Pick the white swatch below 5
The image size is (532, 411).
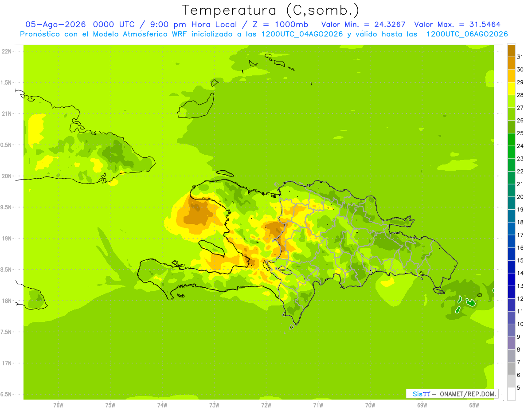point(511,394)
